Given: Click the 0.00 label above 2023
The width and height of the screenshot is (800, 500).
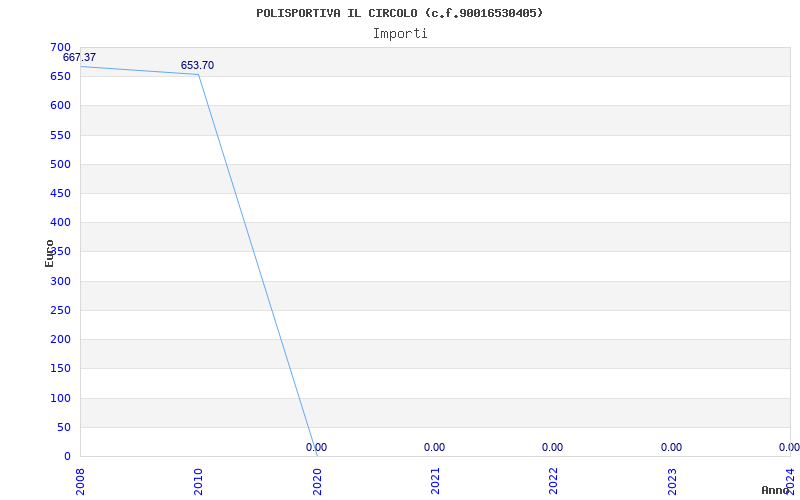Looking at the screenshot, I should click(671, 447).
